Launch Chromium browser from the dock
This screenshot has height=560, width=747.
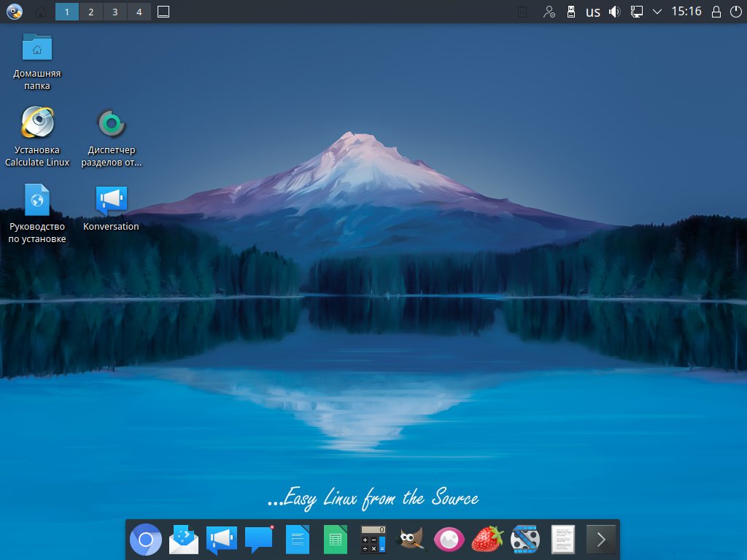tap(146, 540)
